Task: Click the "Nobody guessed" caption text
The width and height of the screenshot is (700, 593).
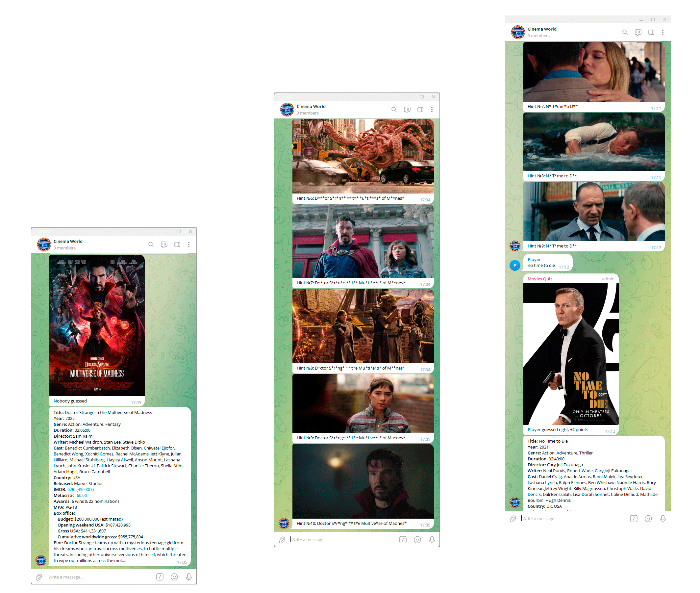Action: click(70, 401)
